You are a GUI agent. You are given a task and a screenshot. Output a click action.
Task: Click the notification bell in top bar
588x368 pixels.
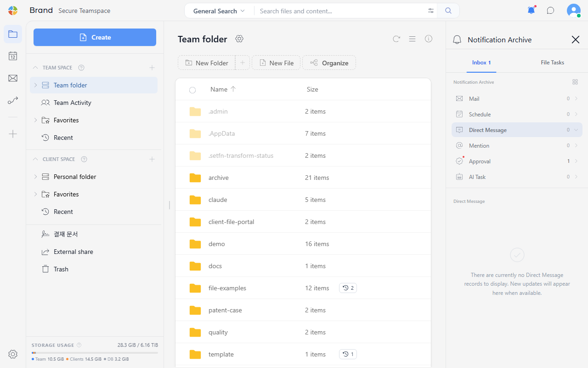531,11
